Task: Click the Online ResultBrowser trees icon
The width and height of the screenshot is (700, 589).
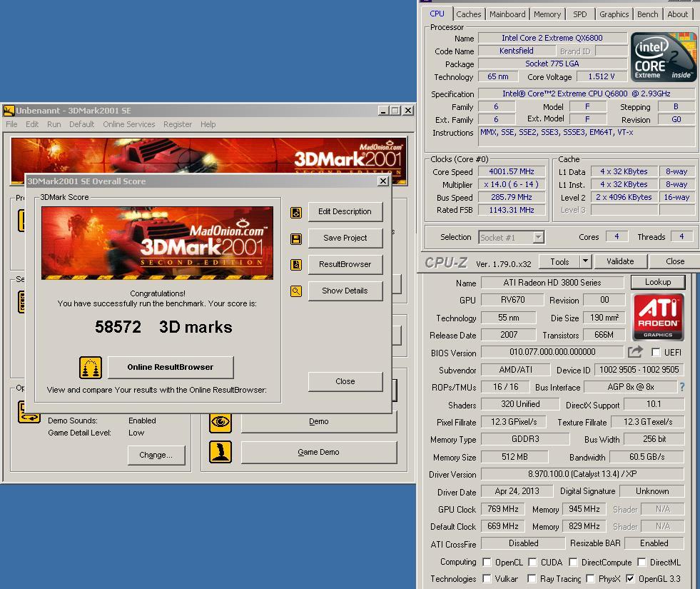Action: pyautogui.click(x=91, y=368)
